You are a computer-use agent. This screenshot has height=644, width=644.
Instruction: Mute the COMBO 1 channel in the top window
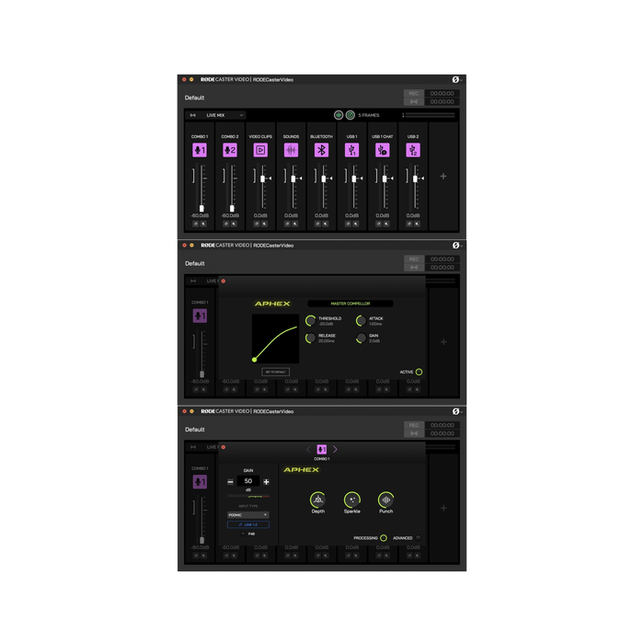(203, 224)
